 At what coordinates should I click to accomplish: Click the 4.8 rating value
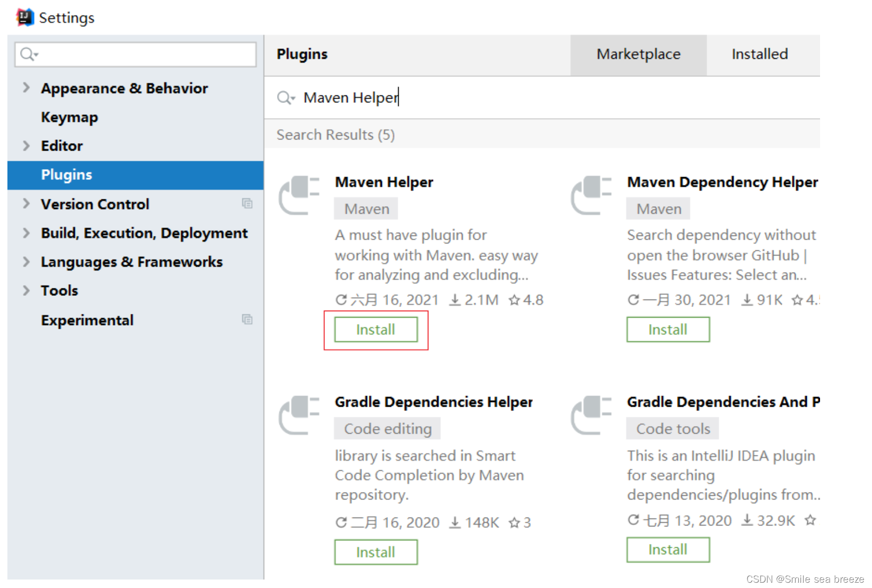(x=533, y=300)
